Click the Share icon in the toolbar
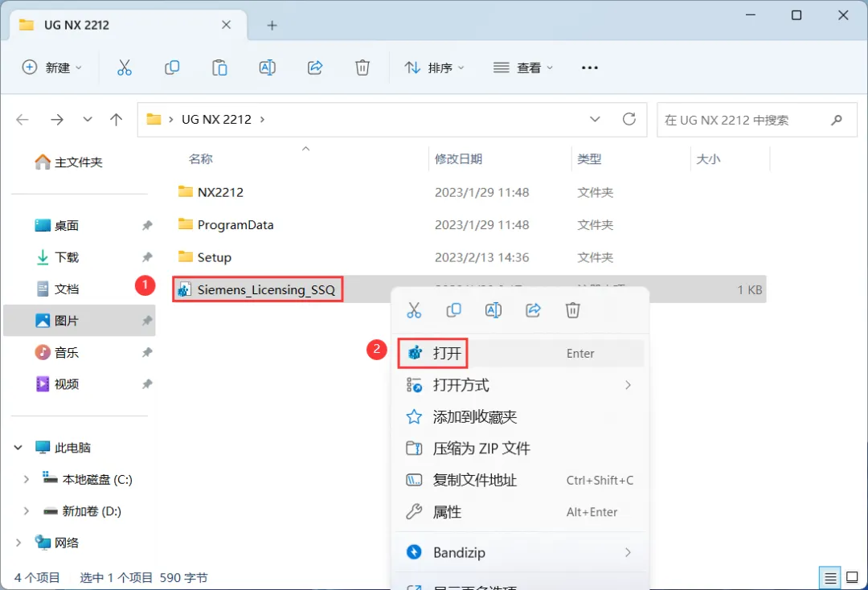 [x=315, y=68]
